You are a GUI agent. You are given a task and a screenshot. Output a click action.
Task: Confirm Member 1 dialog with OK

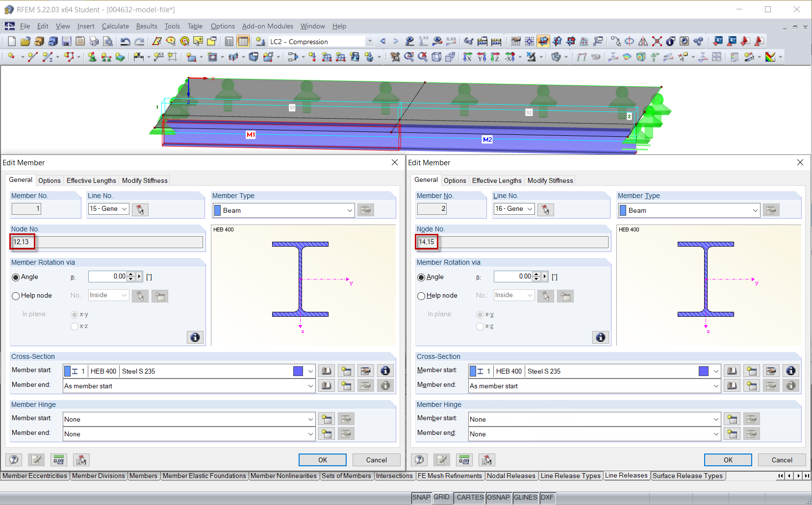tap(323, 460)
